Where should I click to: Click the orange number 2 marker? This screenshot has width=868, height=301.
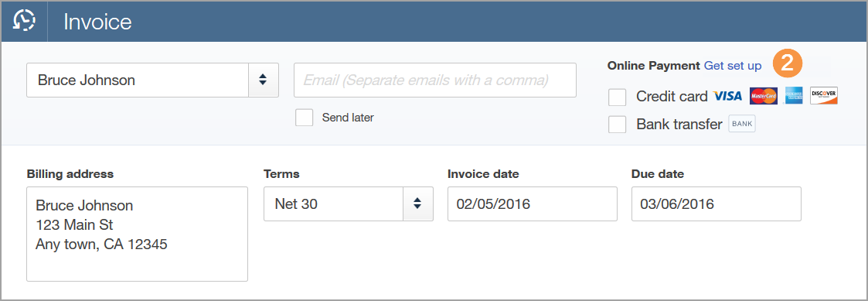point(787,64)
